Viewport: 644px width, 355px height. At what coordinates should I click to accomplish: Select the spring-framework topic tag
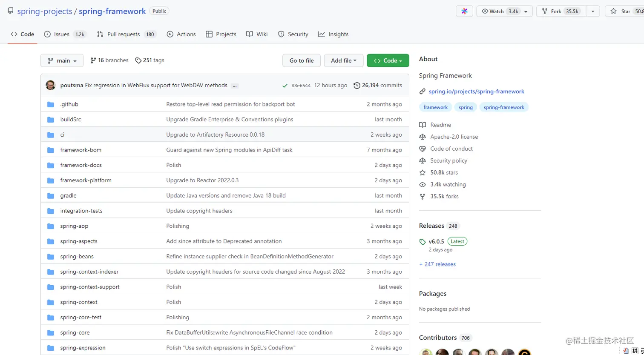click(504, 107)
